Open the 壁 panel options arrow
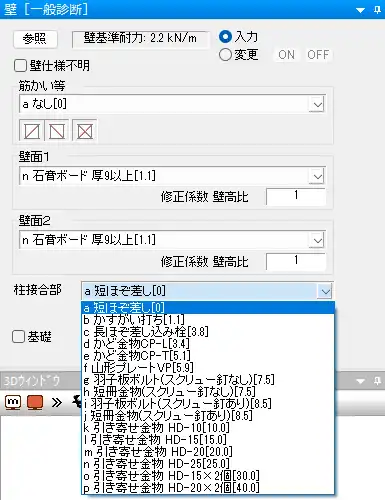The width and height of the screenshot is (385, 500). [360, 10]
